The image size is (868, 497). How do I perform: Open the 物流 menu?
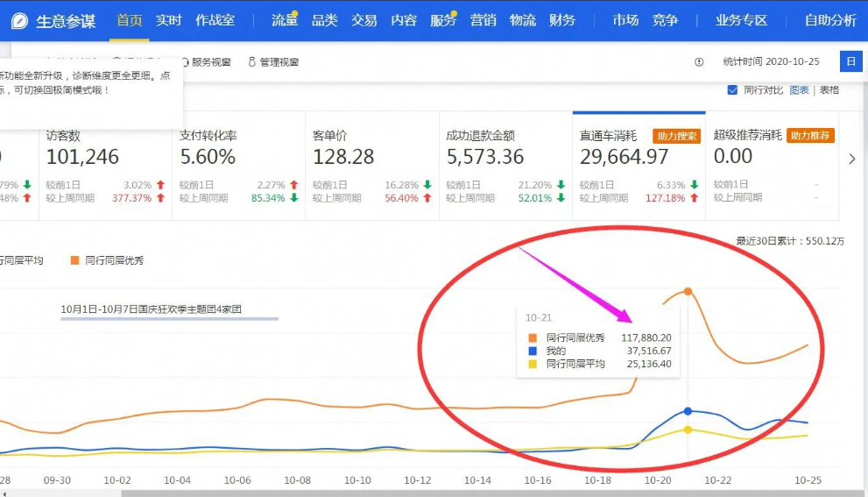[523, 20]
